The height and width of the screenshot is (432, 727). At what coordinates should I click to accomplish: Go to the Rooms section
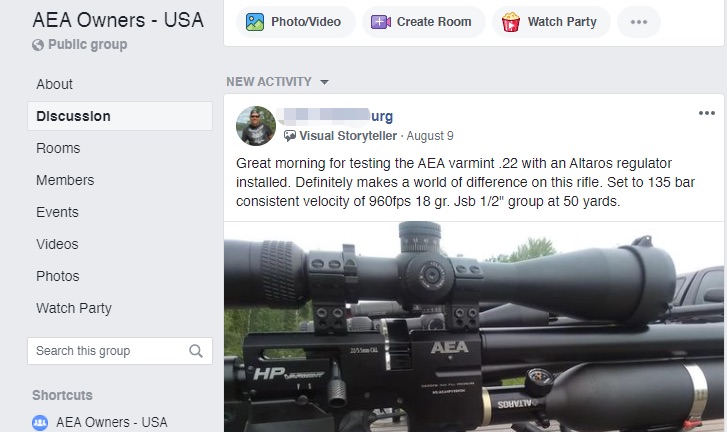[58, 148]
